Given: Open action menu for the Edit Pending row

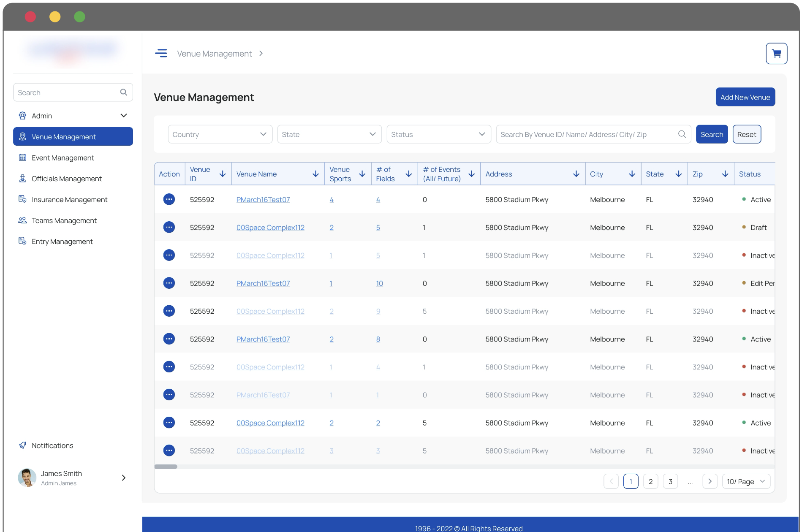Looking at the screenshot, I should [x=169, y=283].
